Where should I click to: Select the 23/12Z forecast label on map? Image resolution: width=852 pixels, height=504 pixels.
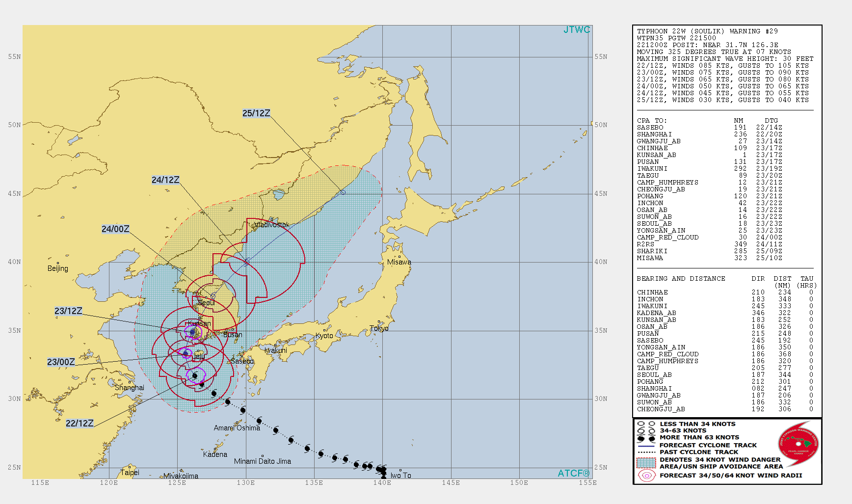(x=68, y=311)
